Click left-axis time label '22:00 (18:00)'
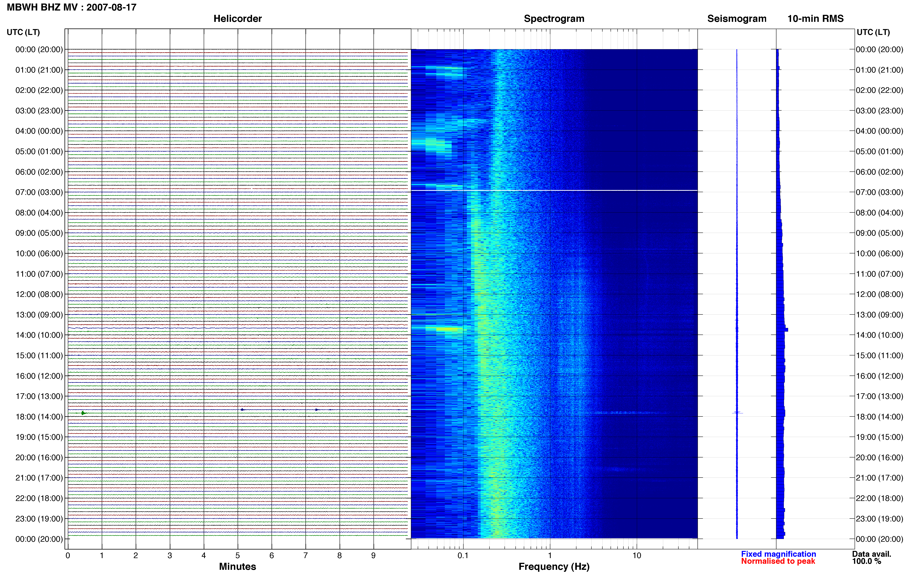The height and width of the screenshot is (578, 924). point(39,498)
